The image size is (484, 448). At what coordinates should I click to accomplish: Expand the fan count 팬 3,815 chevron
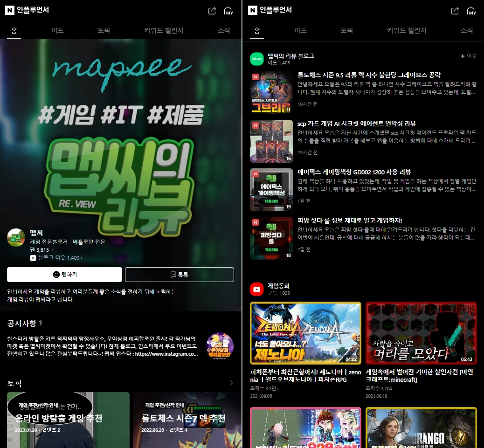click(53, 250)
